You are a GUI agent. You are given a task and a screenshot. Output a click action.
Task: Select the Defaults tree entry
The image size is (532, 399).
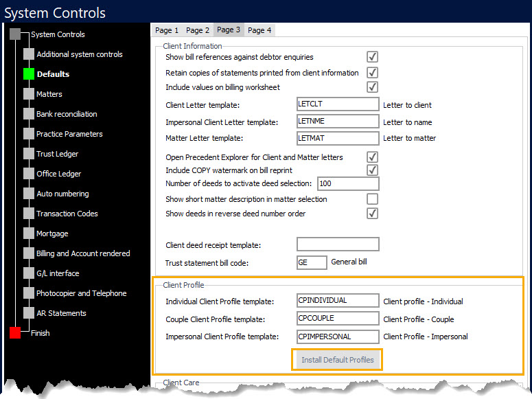click(x=53, y=74)
